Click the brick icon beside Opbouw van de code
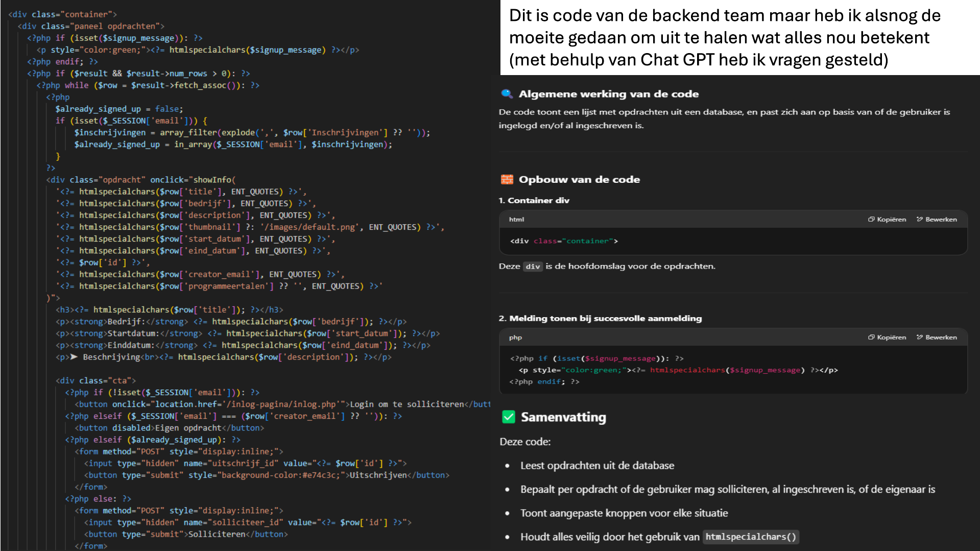This screenshot has height=551, width=980. (x=507, y=179)
